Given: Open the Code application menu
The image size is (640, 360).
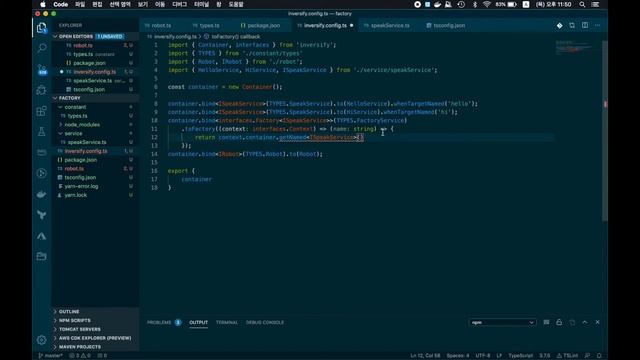Looking at the screenshot, I should 60,4.
